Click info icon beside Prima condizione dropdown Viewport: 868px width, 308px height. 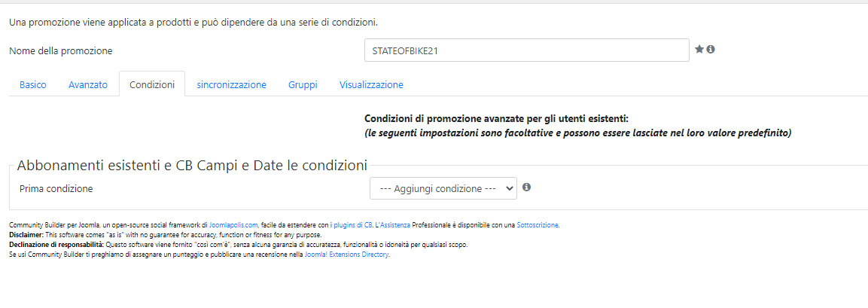pyautogui.click(x=526, y=188)
